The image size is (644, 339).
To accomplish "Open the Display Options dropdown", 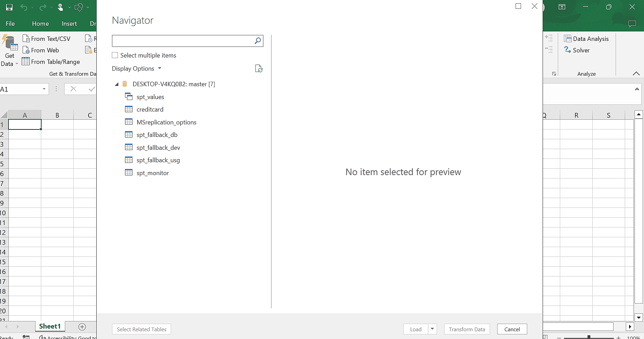I will coord(137,69).
